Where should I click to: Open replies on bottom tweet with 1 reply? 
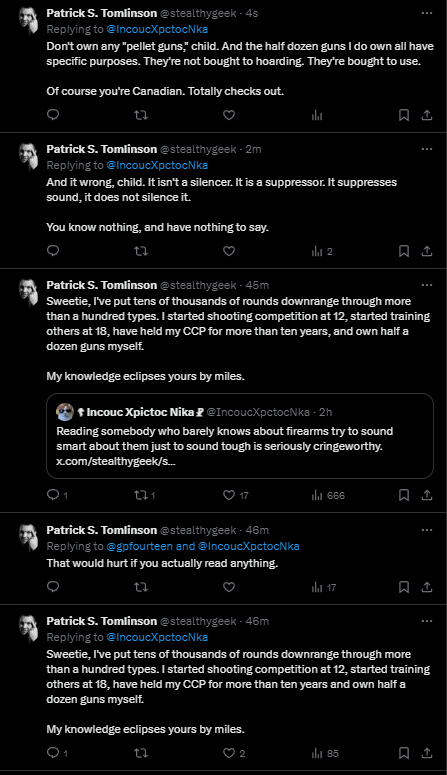[57, 753]
